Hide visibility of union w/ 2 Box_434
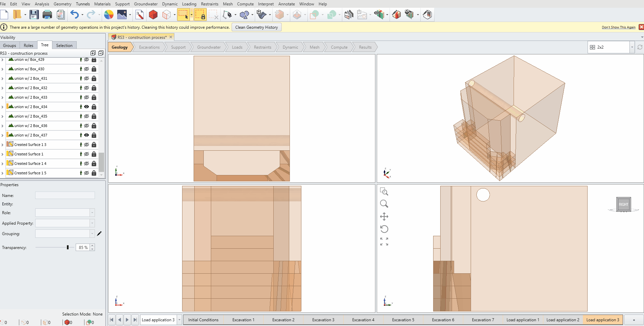The height and width of the screenshot is (326, 644). click(86, 106)
